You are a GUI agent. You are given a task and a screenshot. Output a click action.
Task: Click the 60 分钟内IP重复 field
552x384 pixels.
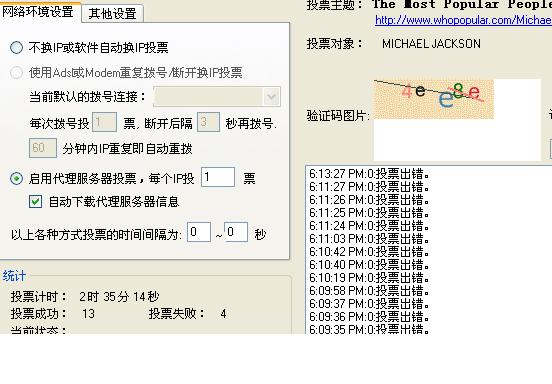coord(43,148)
